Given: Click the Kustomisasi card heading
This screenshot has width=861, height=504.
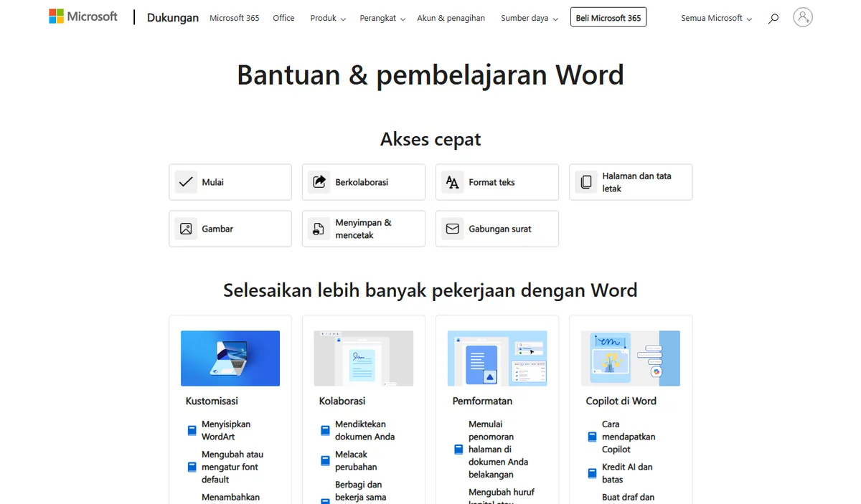Looking at the screenshot, I should (x=212, y=401).
